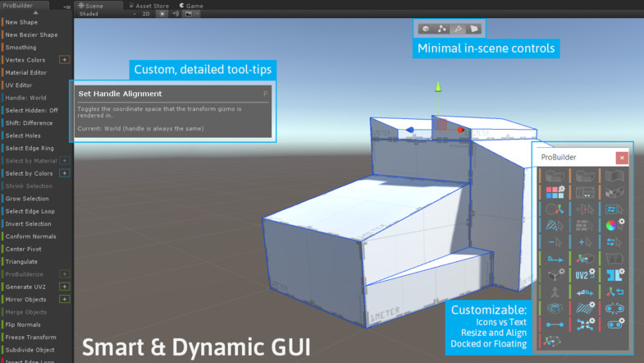Switch to face selection mode in scene toolbar
The width and height of the screenshot is (644, 363).
[x=473, y=29]
